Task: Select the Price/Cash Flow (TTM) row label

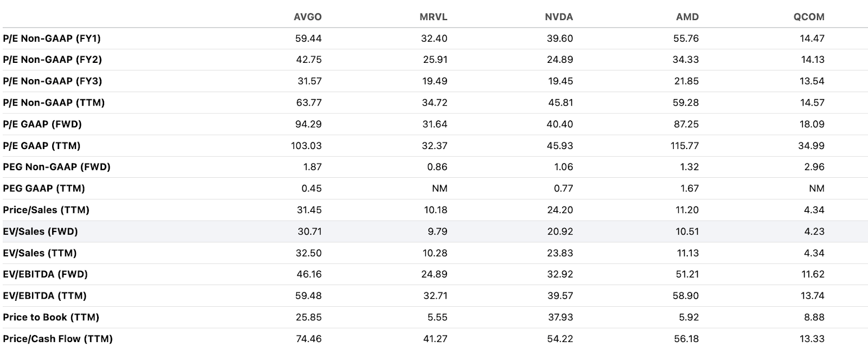Action: [58, 339]
